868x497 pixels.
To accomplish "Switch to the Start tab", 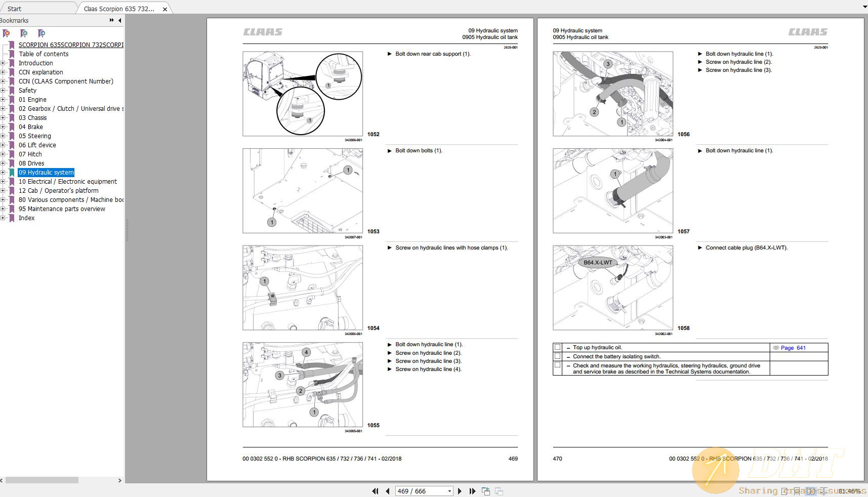I will (14, 9).
